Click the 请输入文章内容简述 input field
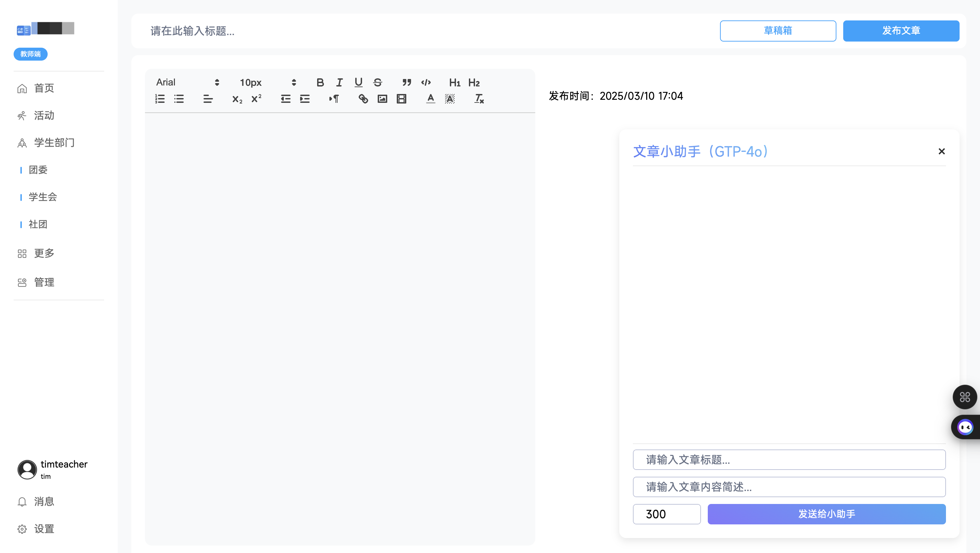 tap(789, 487)
